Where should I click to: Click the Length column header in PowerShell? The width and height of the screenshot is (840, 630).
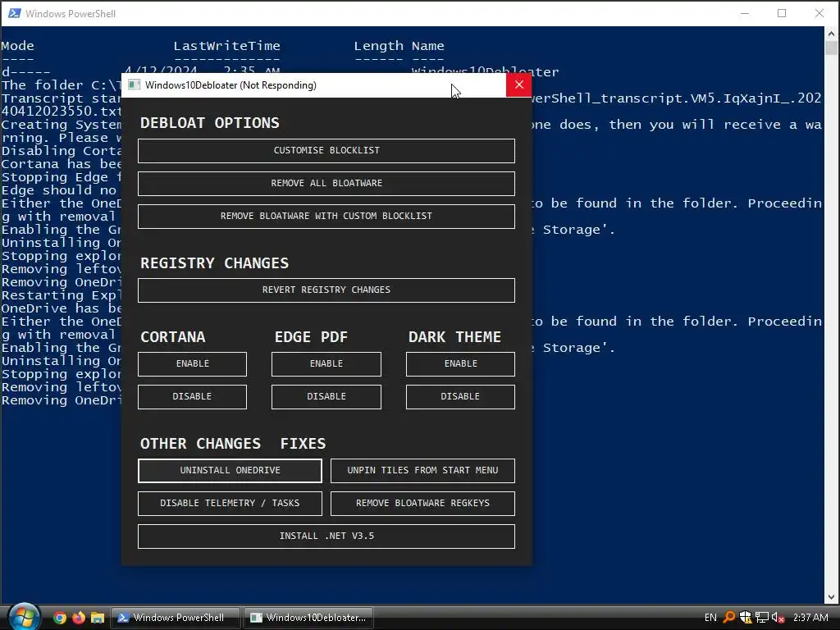pyautogui.click(x=378, y=47)
